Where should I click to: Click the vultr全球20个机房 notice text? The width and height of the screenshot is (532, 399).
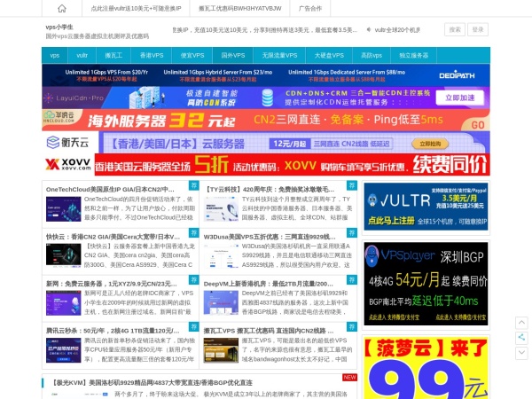[x=397, y=30]
